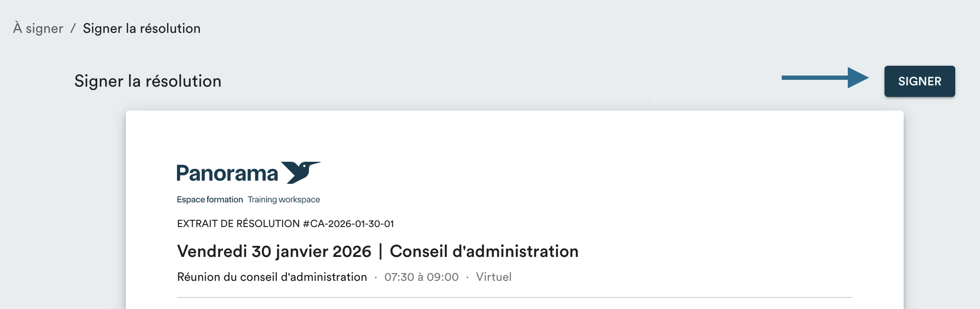Viewport: 980px width, 309px height.
Task: Click the SIGNER button
Action: coord(919,81)
